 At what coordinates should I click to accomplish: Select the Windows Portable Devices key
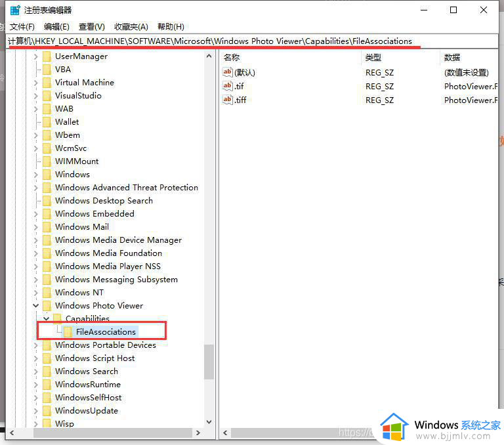tap(106, 345)
